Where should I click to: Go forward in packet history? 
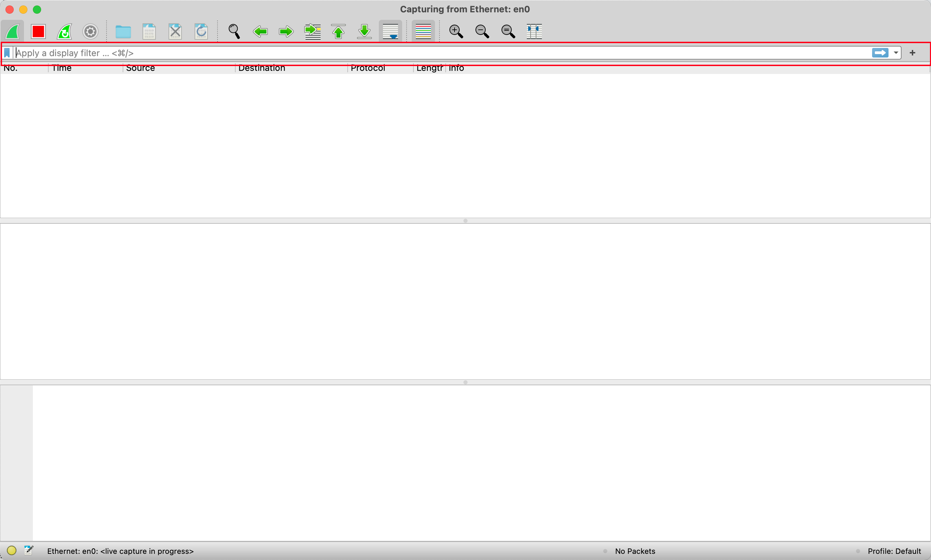286,31
